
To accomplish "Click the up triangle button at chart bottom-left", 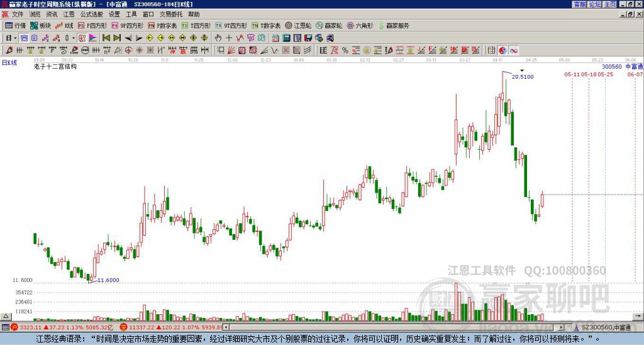I will pos(5,317).
